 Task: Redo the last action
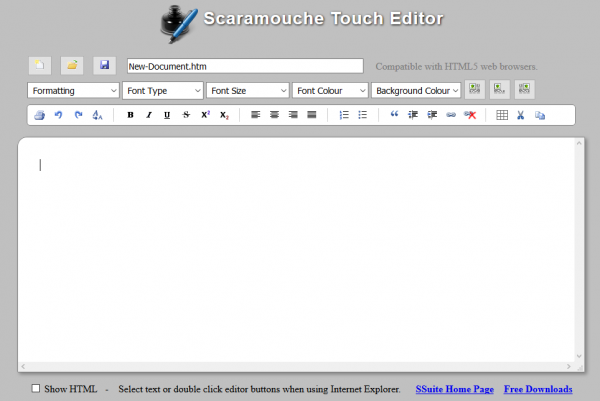tap(78, 115)
